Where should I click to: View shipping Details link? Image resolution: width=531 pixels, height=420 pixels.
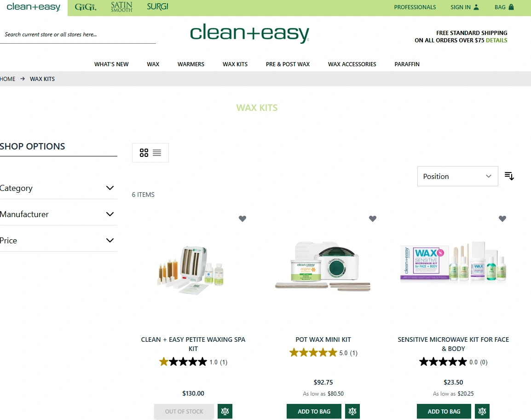tap(496, 40)
